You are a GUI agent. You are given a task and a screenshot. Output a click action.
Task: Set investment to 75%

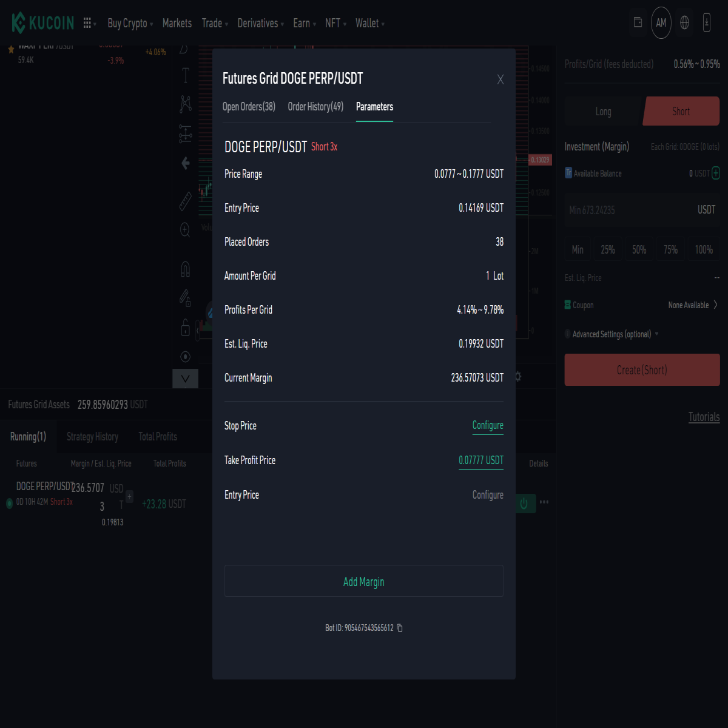click(x=670, y=249)
